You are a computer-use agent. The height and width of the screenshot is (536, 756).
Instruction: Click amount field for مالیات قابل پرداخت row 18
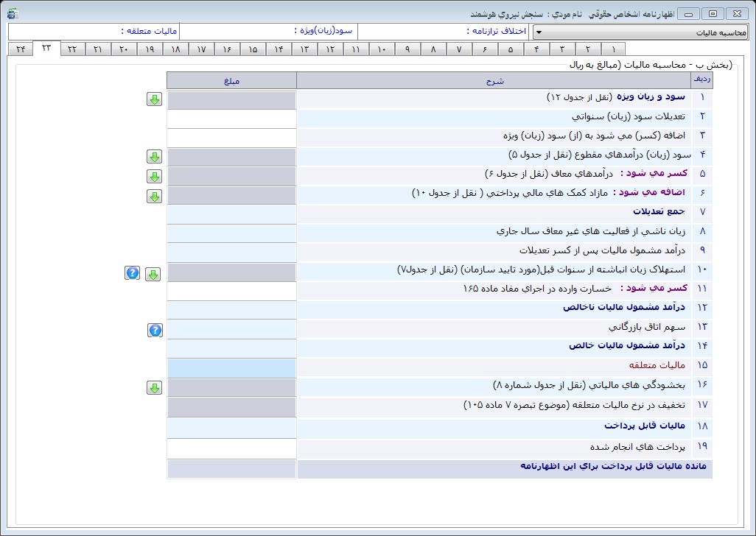231,428
